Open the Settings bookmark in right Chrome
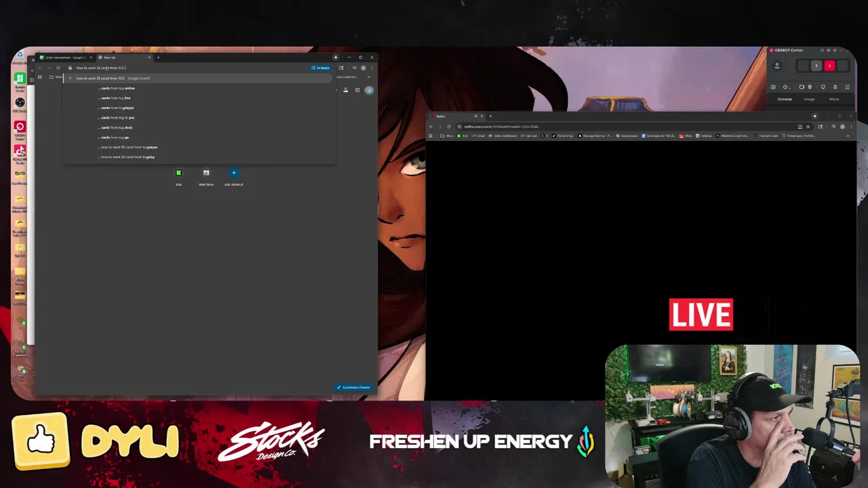 (704, 136)
